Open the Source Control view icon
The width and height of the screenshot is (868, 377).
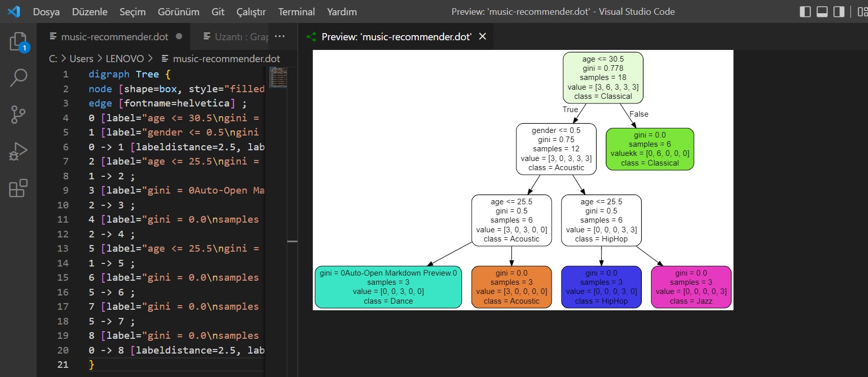18,115
